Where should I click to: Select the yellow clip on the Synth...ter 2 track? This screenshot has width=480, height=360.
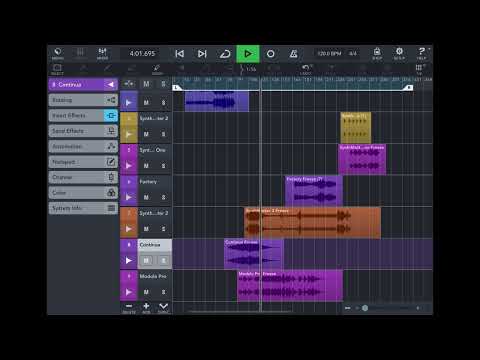356,128
